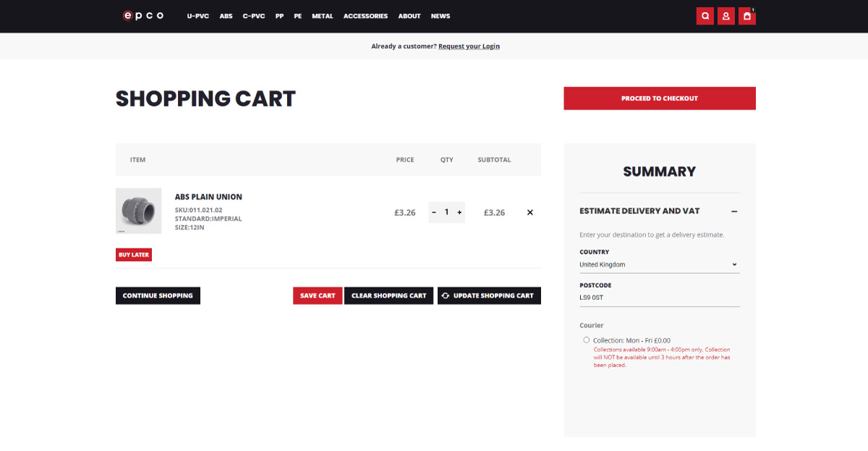Proceed to Checkout
This screenshot has width=868, height=451.
(x=660, y=98)
